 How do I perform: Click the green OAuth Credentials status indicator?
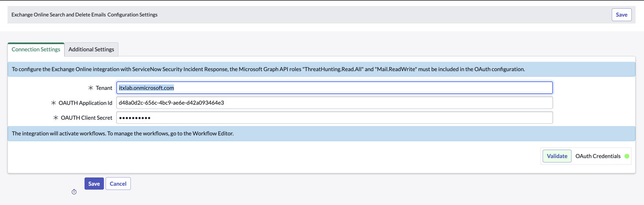pos(627,156)
